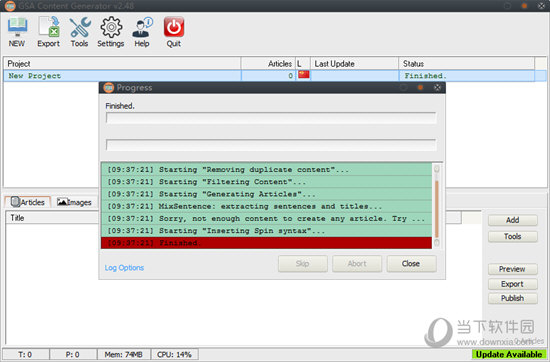The height and width of the screenshot is (362, 550).
Task: Click the Preview button
Action: [x=512, y=269]
